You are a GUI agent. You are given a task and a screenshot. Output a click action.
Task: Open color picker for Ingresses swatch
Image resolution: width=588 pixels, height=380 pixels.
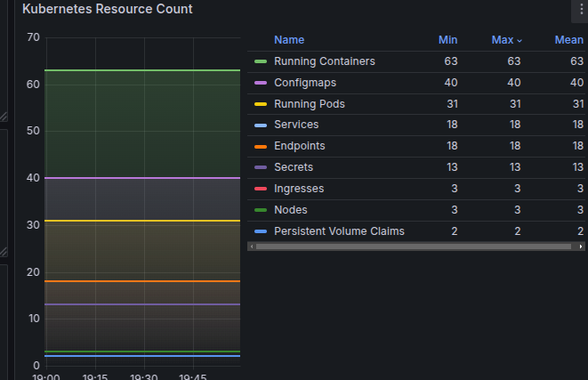[x=261, y=189]
